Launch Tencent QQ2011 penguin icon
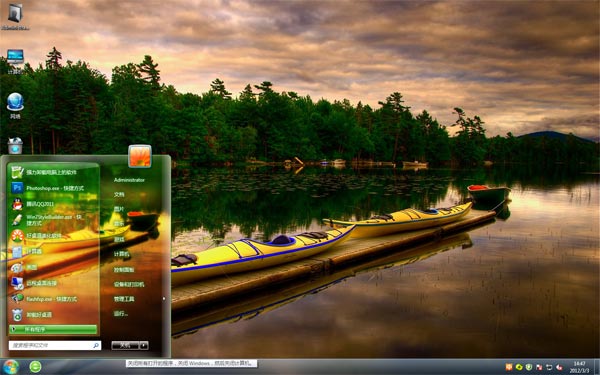This screenshot has height=375, width=600. point(17,204)
